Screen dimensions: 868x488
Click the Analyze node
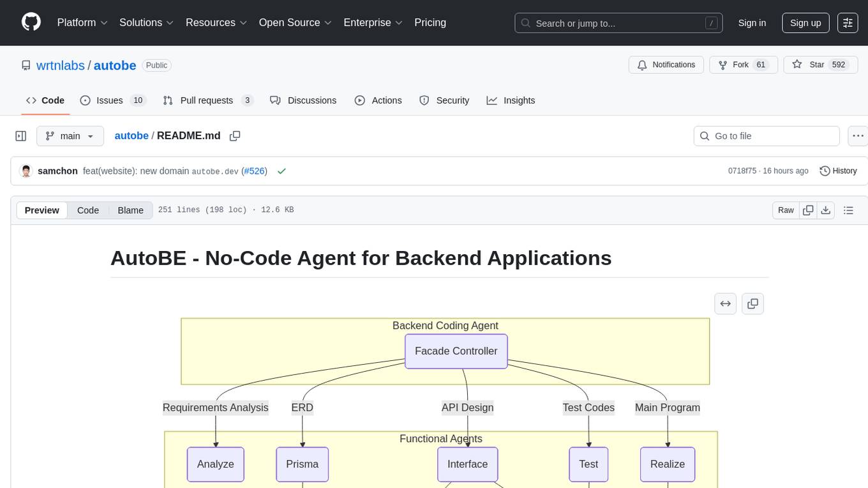[216, 464]
